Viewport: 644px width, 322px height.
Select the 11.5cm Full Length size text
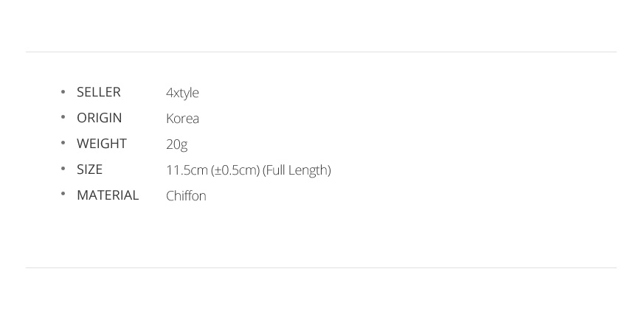coord(249,170)
